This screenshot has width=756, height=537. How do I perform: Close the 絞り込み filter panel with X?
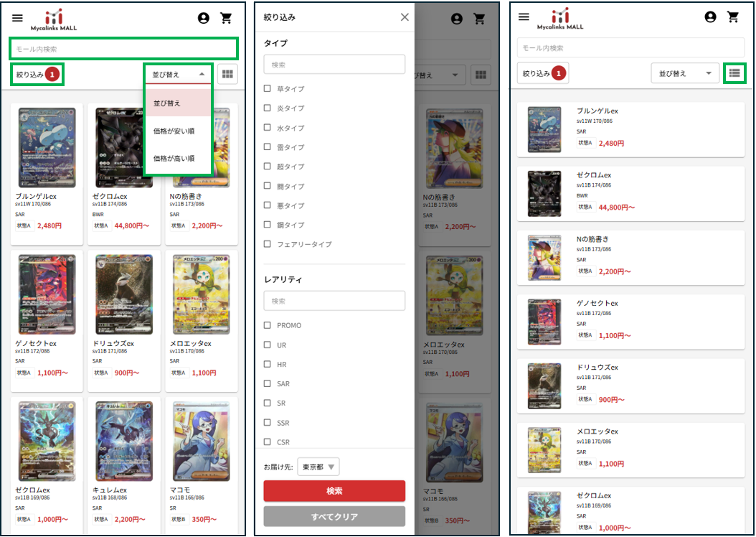405,17
